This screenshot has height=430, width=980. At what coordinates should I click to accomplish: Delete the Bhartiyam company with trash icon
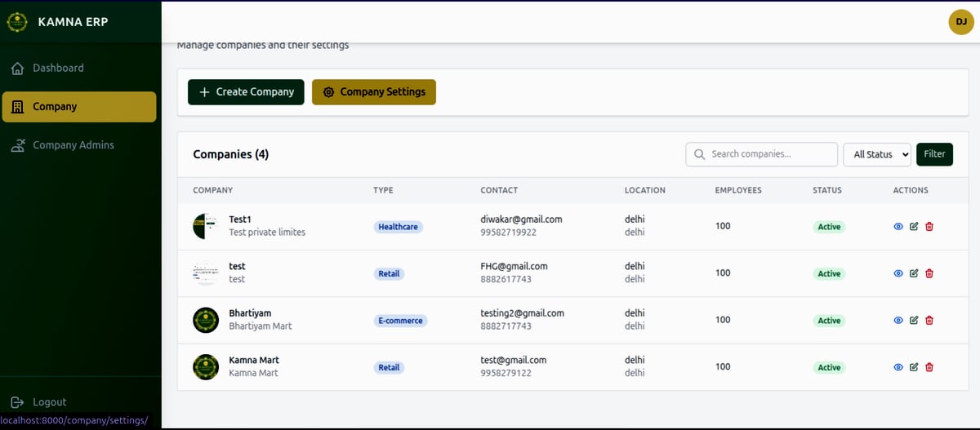pos(929,321)
